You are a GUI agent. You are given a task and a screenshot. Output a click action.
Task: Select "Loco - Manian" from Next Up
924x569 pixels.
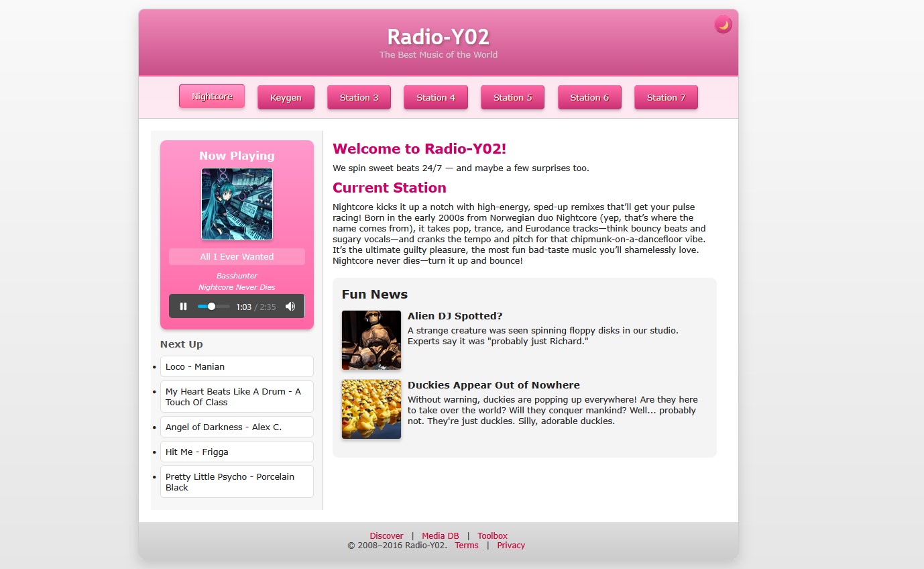click(236, 366)
